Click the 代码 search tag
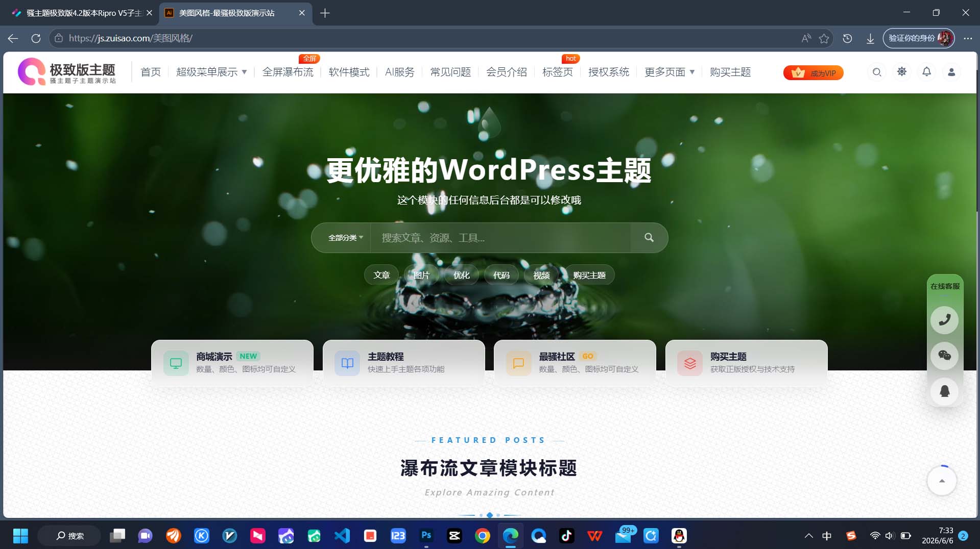 [x=501, y=275]
